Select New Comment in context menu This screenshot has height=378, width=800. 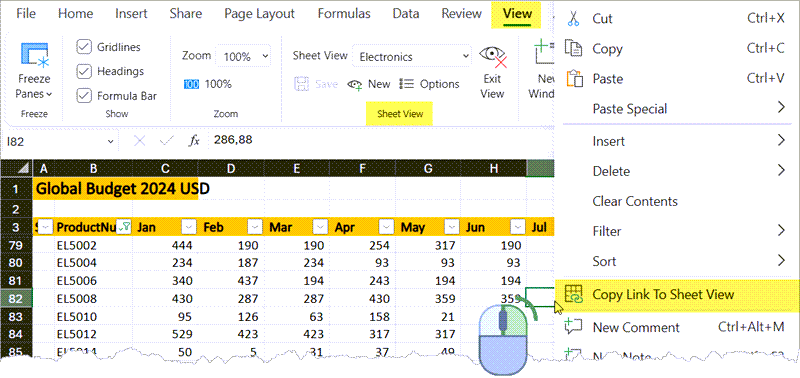tap(636, 327)
